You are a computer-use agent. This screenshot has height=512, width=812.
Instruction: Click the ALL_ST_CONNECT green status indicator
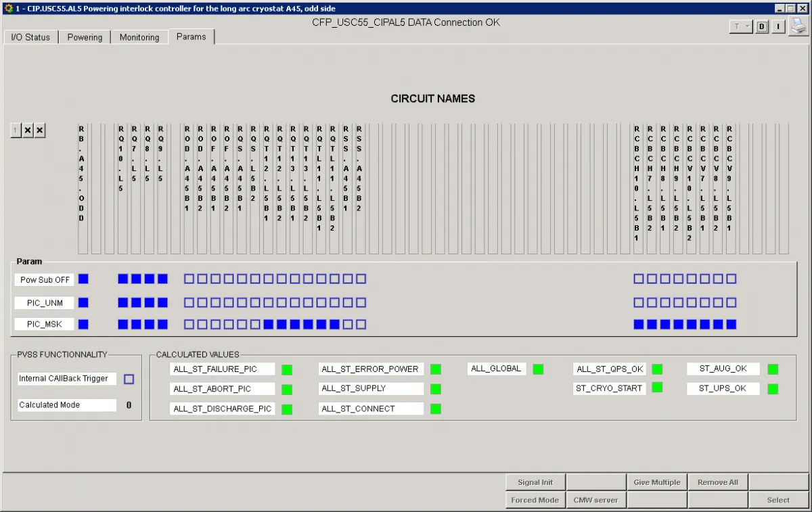pos(436,409)
